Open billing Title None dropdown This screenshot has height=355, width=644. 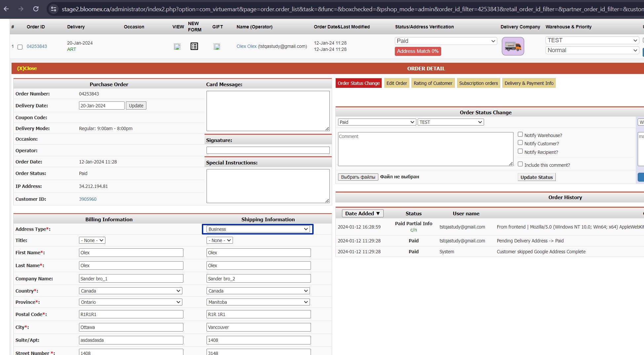click(92, 240)
